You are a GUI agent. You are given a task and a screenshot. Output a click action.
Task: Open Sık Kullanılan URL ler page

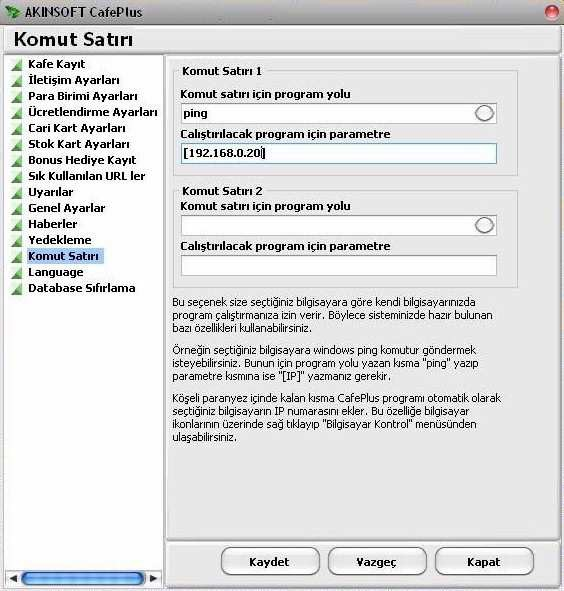point(87,176)
